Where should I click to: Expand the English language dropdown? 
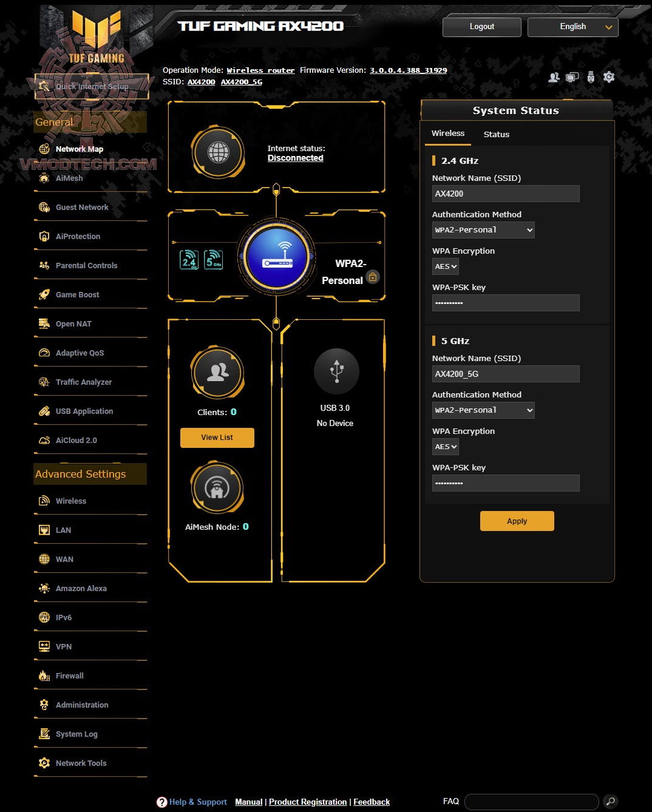coord(573,27)
